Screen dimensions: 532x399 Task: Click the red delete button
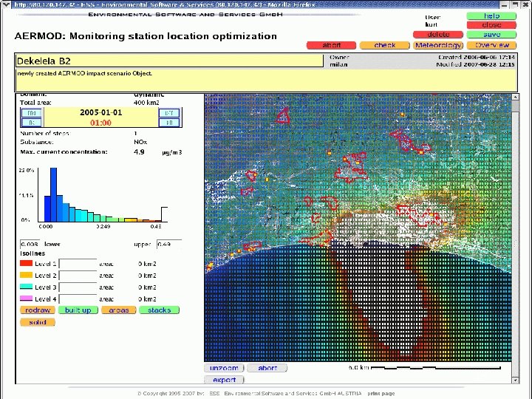438,35
